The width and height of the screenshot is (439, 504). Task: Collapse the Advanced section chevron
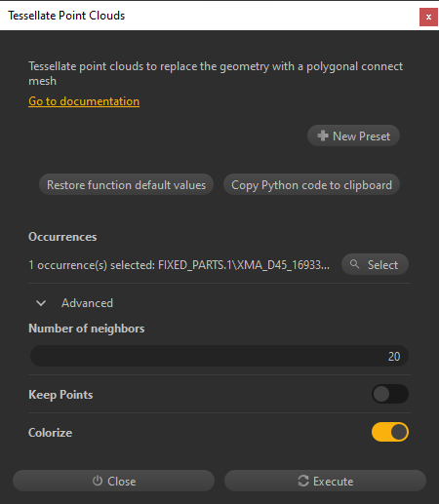41,303
